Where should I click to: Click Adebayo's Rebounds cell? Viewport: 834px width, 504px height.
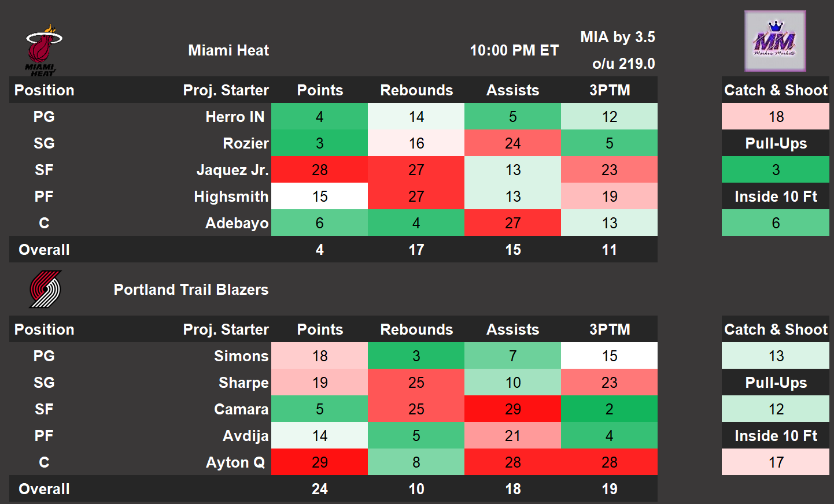click(416, 223)
